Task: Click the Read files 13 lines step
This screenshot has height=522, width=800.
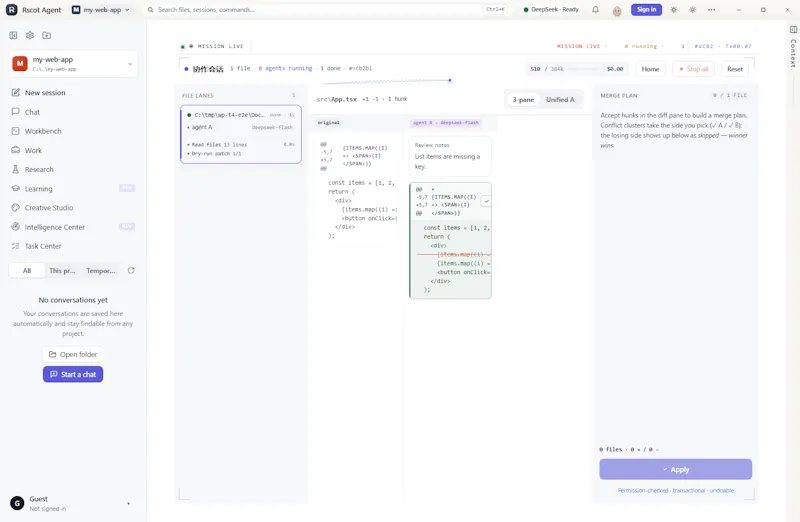Action: 241,144
